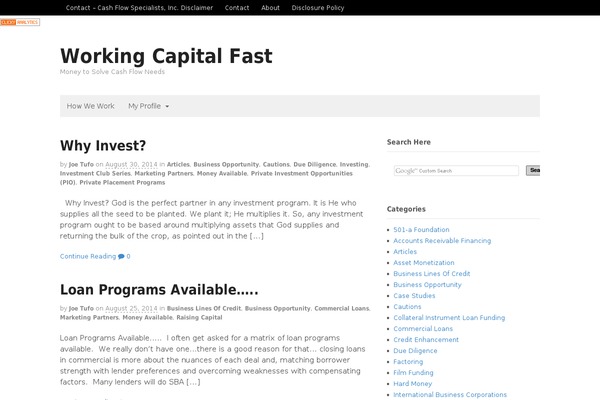Open Asset Monetization category
The width and height of the screenshot is (600, 400).
[424, 263]
